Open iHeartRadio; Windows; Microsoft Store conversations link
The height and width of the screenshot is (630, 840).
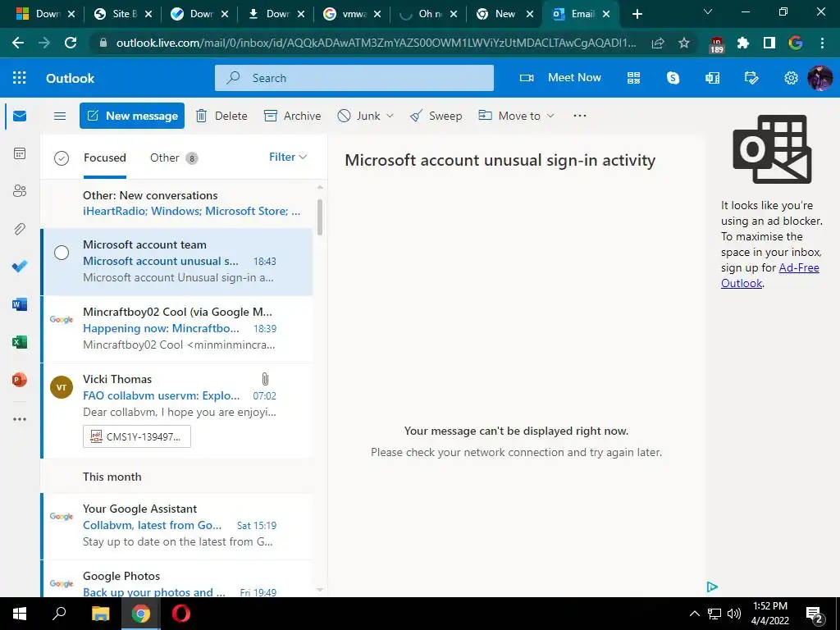coord(191,211)
